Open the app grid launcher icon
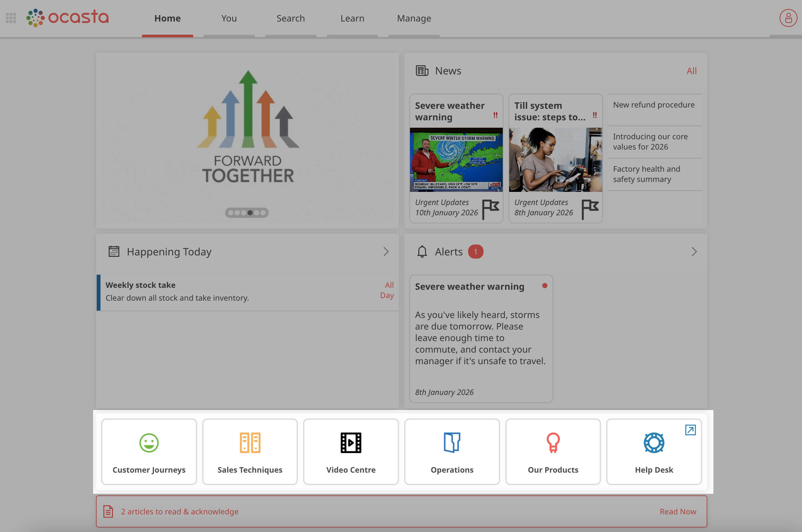Screen dimensions: 802x532 [11, 18]
